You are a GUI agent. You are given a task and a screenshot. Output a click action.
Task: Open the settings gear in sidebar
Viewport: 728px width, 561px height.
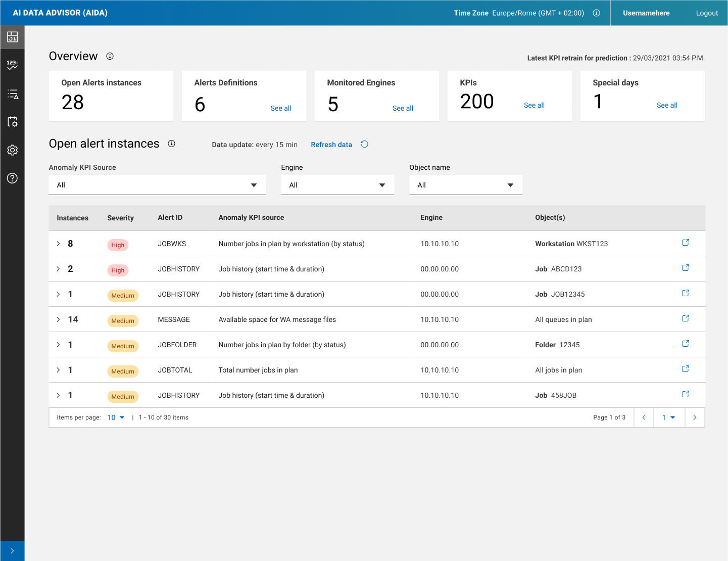[12, 150]
